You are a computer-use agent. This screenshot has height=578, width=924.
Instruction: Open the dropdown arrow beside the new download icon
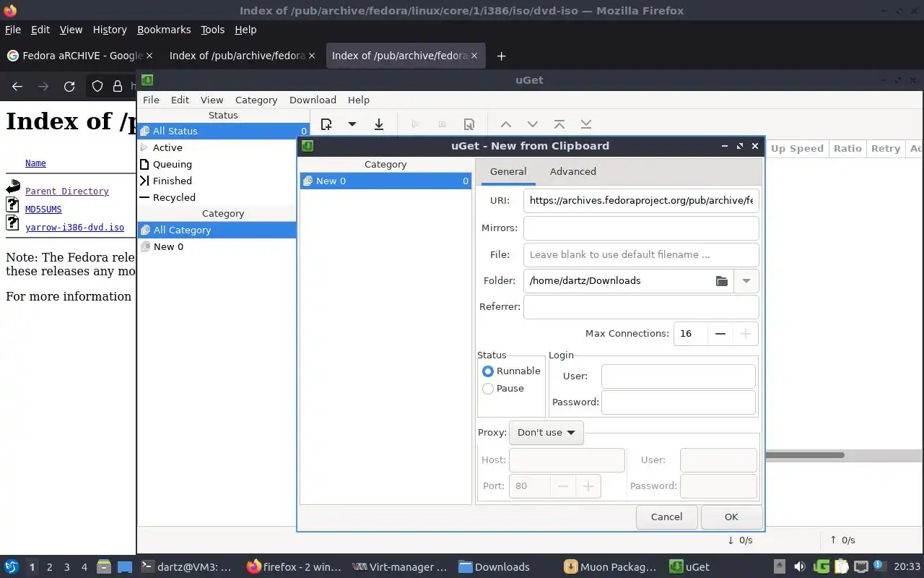click(352, 124)
